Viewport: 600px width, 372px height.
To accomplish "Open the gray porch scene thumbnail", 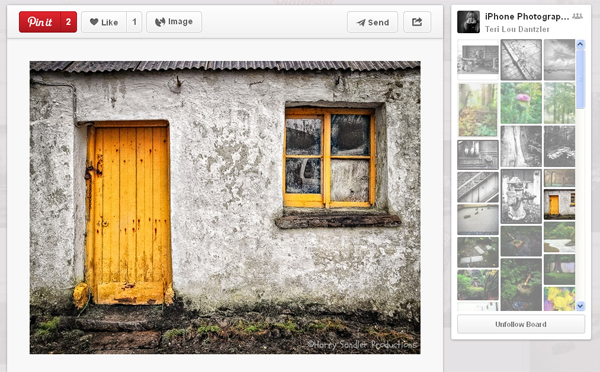I will (x=478, y=59).
